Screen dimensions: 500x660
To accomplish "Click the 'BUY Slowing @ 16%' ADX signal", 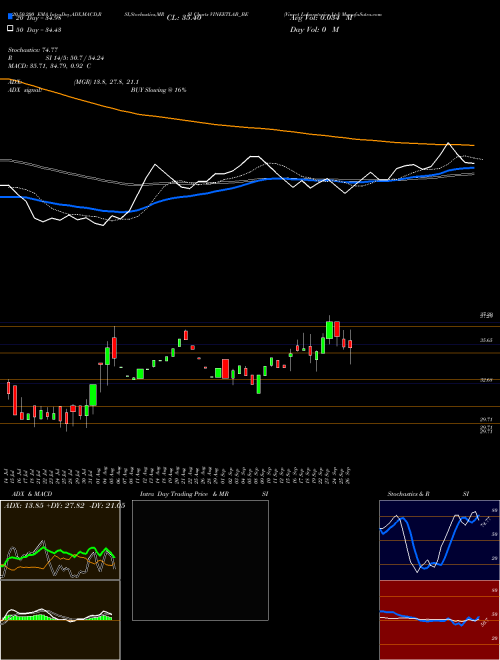I will (158, 90).
